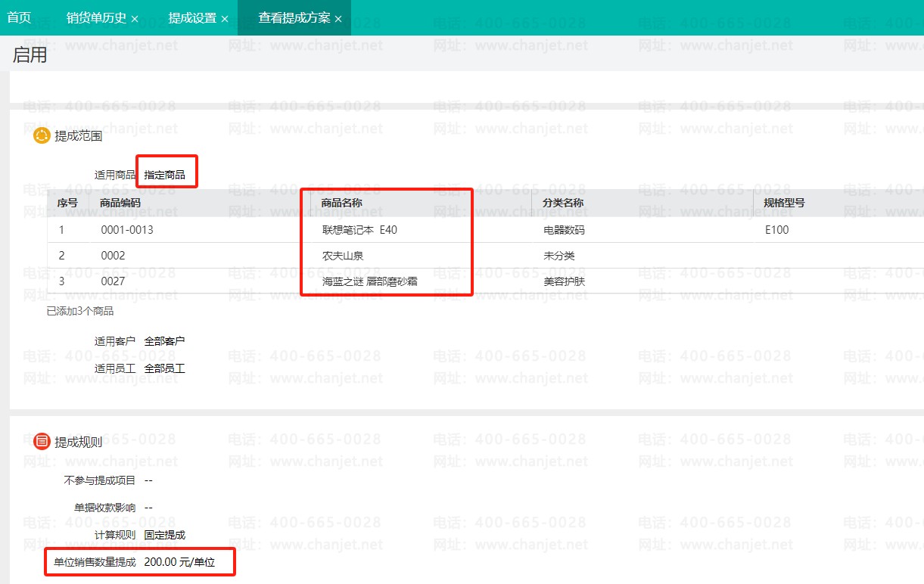924x584 pixels.
Task: Click the 启用 status heading
Action: coord(30,54)
